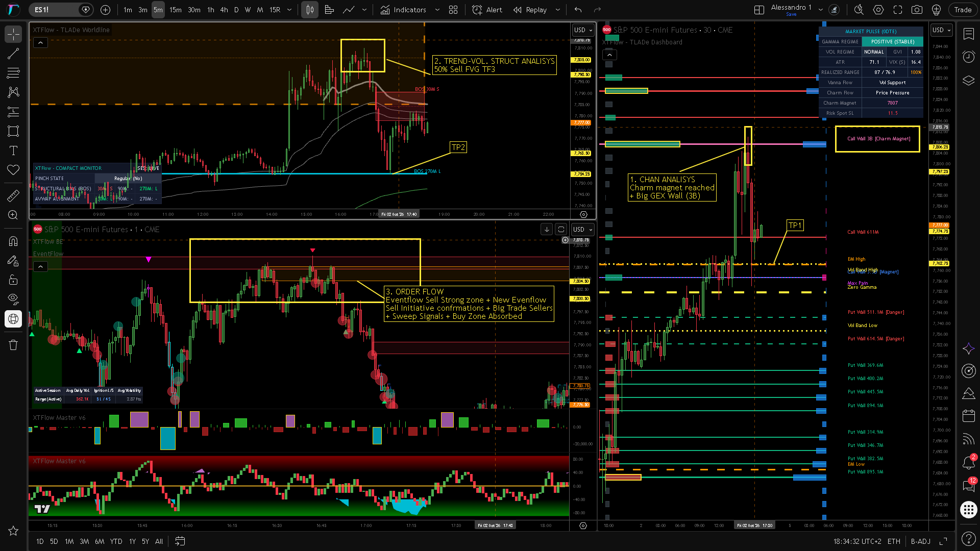
Task: Toggle stay in drawing mode
Action: [x=13, y=261]
